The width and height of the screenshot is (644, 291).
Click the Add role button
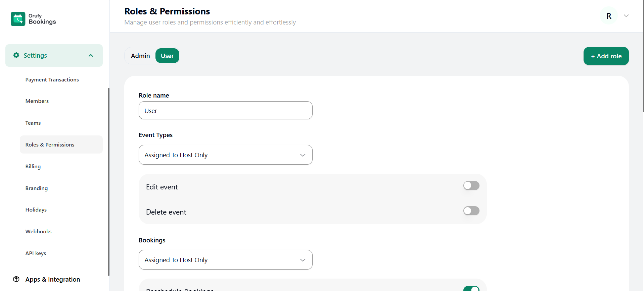click(606, 56)
